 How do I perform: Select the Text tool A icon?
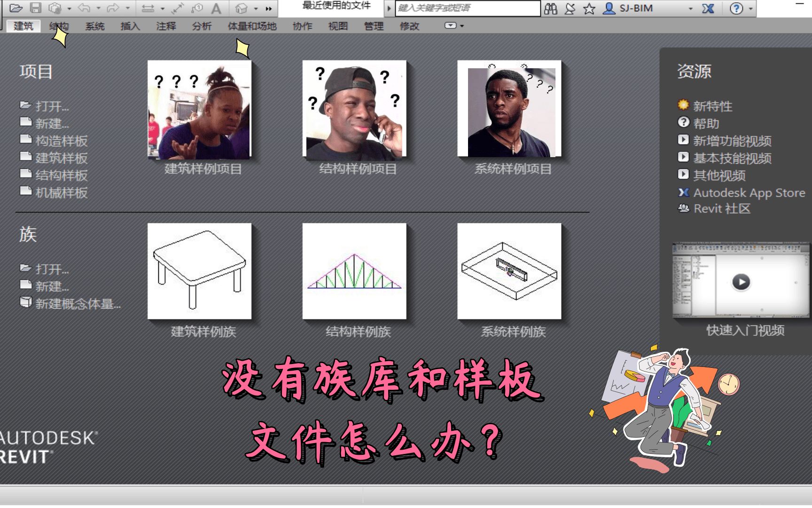point(216,8)
